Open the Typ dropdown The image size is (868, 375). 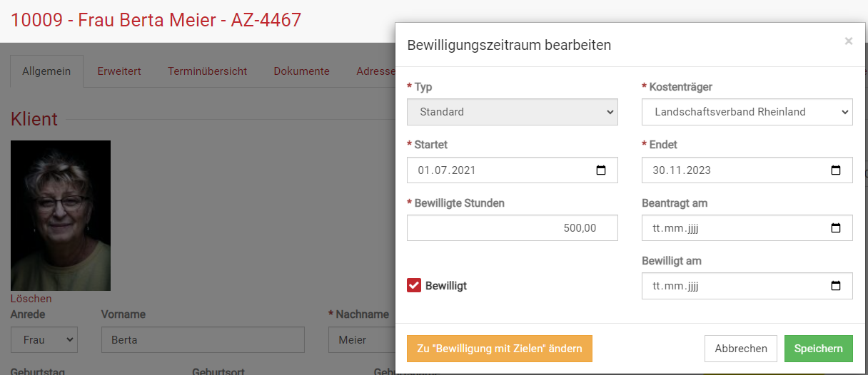(512, 112)
